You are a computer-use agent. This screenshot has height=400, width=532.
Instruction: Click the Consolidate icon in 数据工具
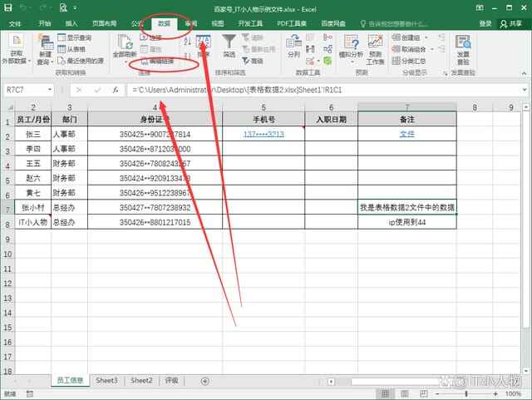328,37
